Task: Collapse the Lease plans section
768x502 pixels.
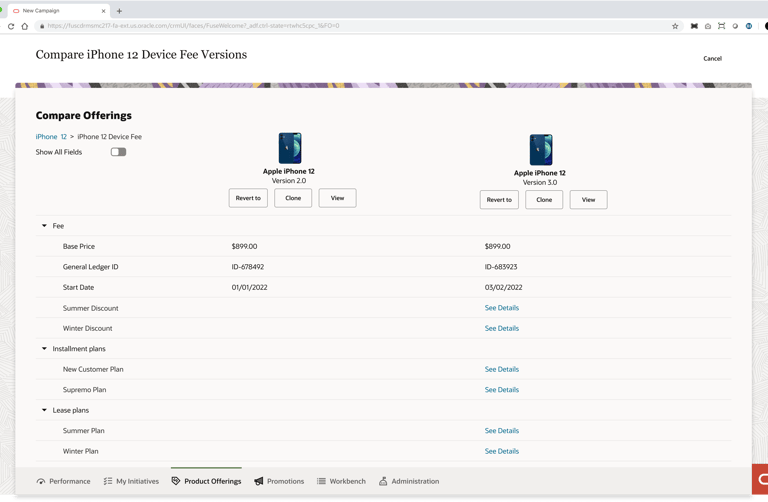Action: click(44, 410)
